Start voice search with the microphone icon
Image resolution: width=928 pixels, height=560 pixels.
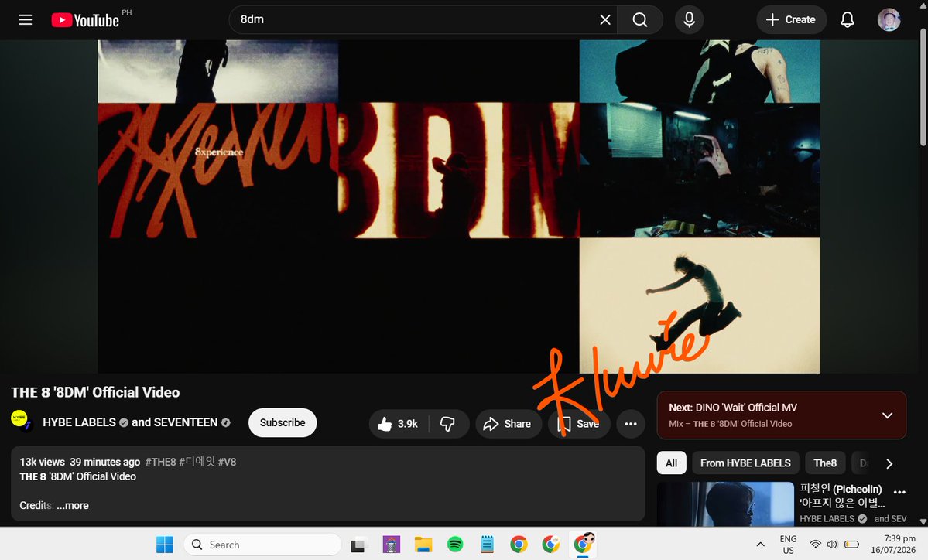[x=689, y=19]
